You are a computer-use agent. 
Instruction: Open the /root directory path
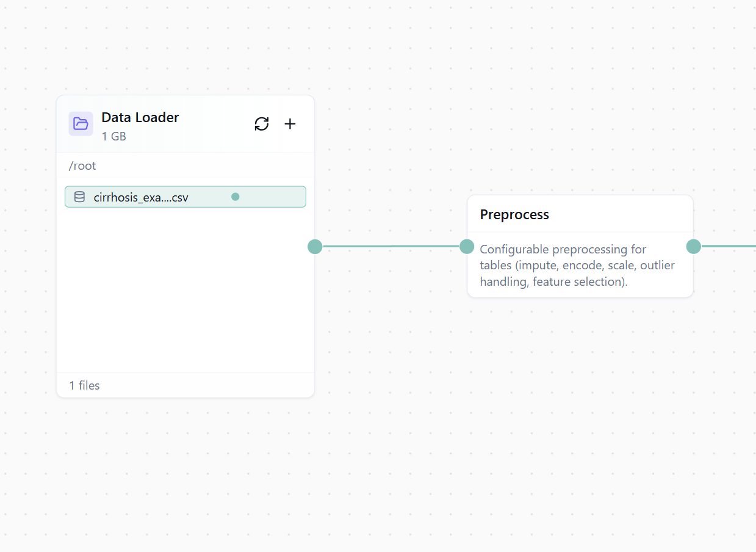pos(82,165)
